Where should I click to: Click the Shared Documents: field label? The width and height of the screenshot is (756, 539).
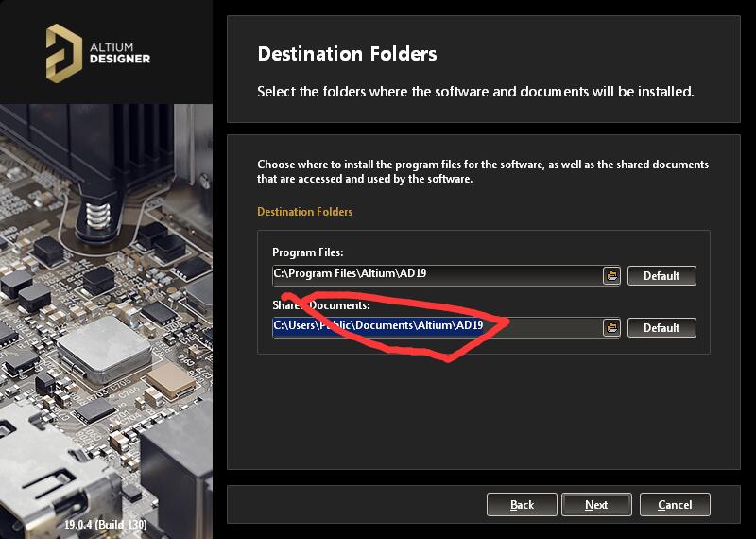click(x=320, y=305)
